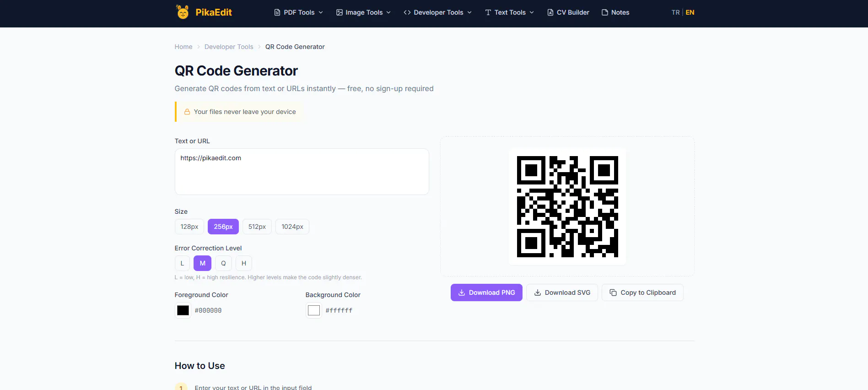Go to Notes page
The width and height of the screenshot is (868, 390).
(615, 12)
